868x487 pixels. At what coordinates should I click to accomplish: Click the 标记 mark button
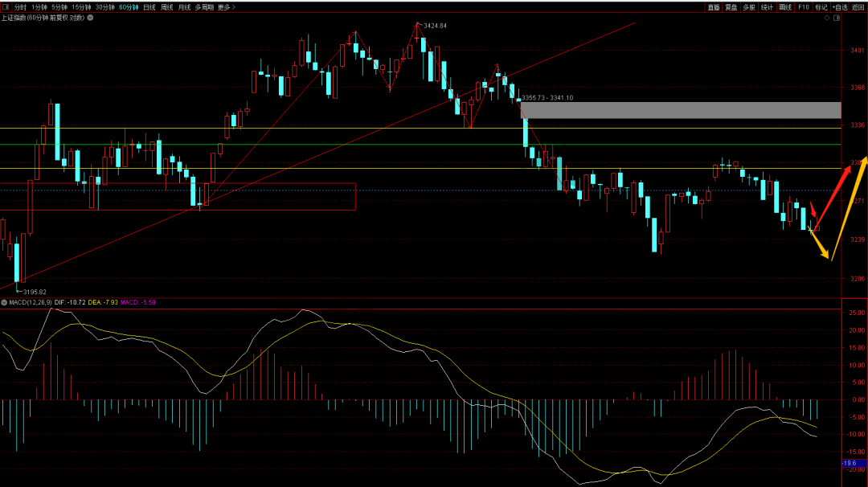pos(821,6)
